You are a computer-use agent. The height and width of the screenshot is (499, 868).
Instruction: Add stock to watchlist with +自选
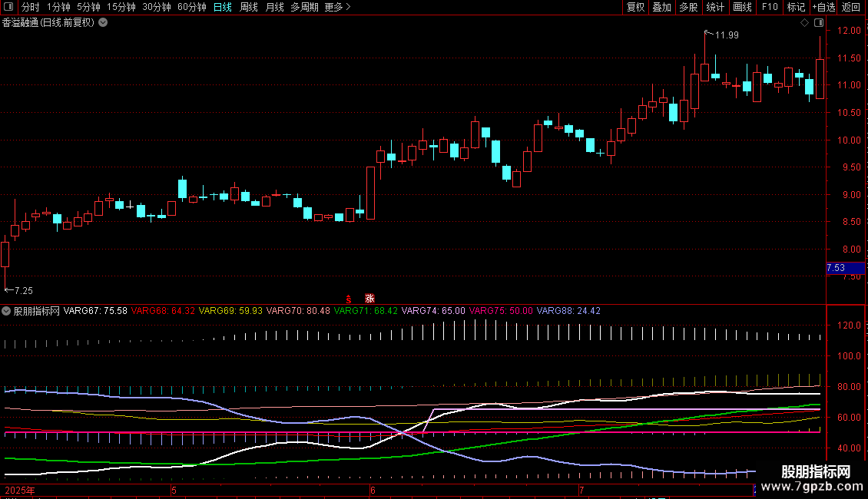point(823,7)
